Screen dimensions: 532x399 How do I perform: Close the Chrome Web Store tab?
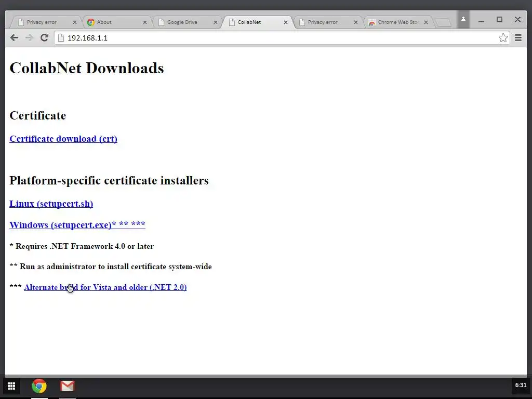coord(426,22)
